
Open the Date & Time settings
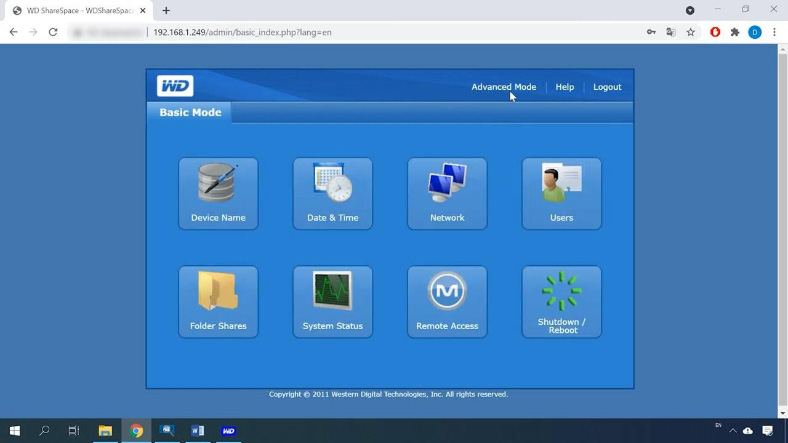coord(333,194)
